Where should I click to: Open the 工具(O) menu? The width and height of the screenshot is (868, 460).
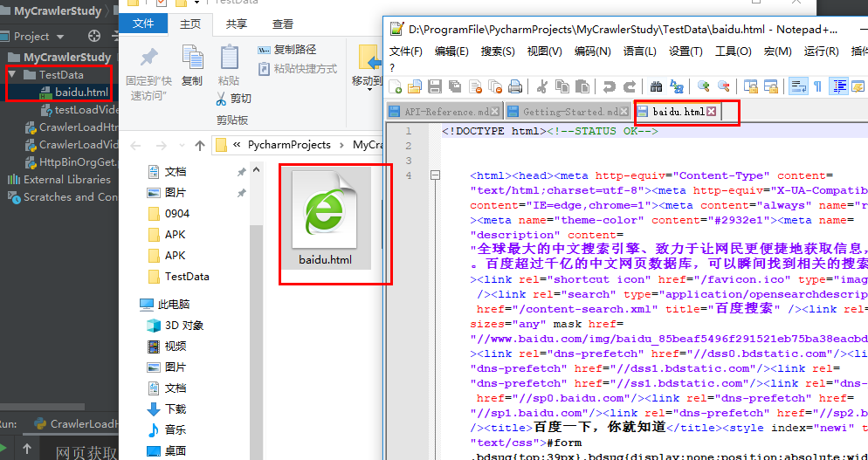[x=733, y=51]
